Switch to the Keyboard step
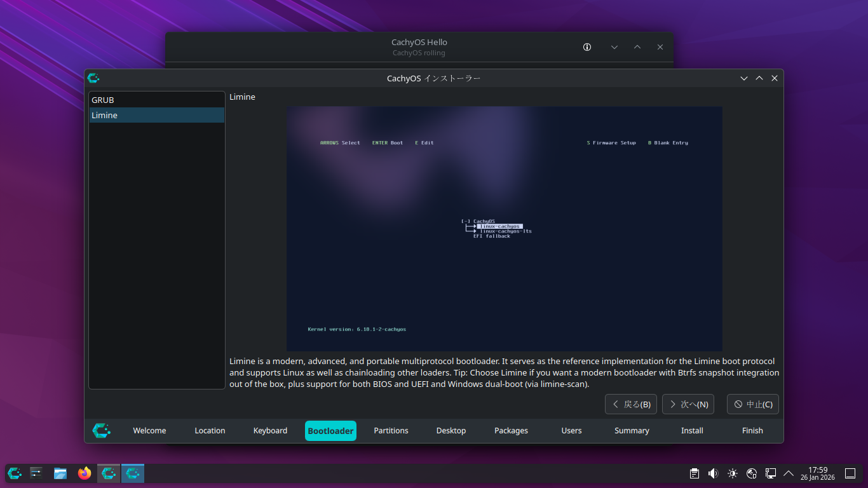The image size is (868, 488). [x=270, y=431]
